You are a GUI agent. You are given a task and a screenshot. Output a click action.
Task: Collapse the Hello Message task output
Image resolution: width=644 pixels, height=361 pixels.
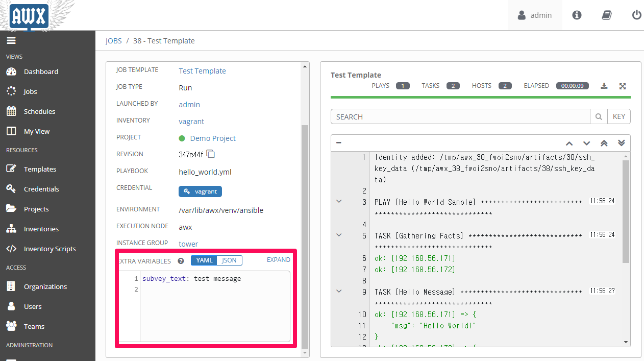pos(338,291)
